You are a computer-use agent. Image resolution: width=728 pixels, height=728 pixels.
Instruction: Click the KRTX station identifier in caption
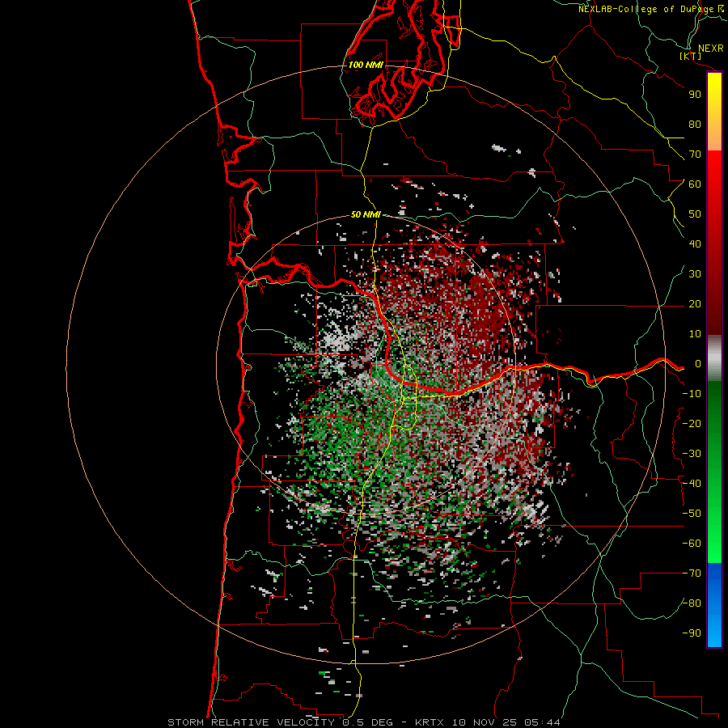(x=429, y=722)
